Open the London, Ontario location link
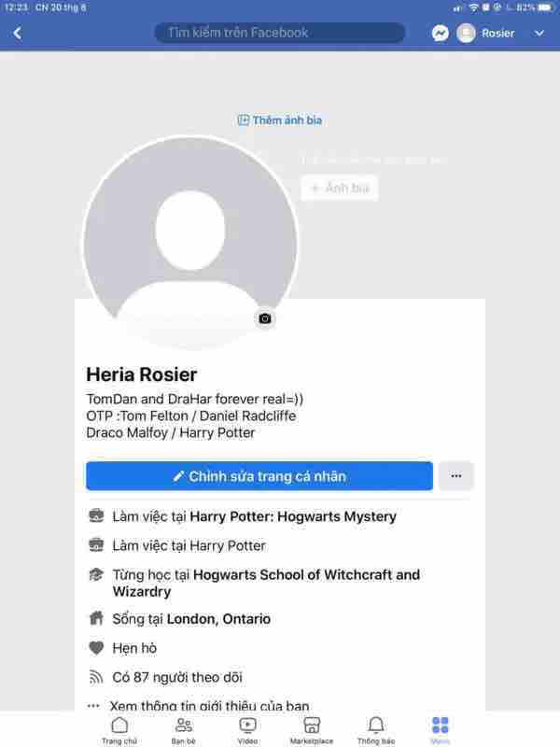Screen dimensions: 560x747 [x=218, y=619]
